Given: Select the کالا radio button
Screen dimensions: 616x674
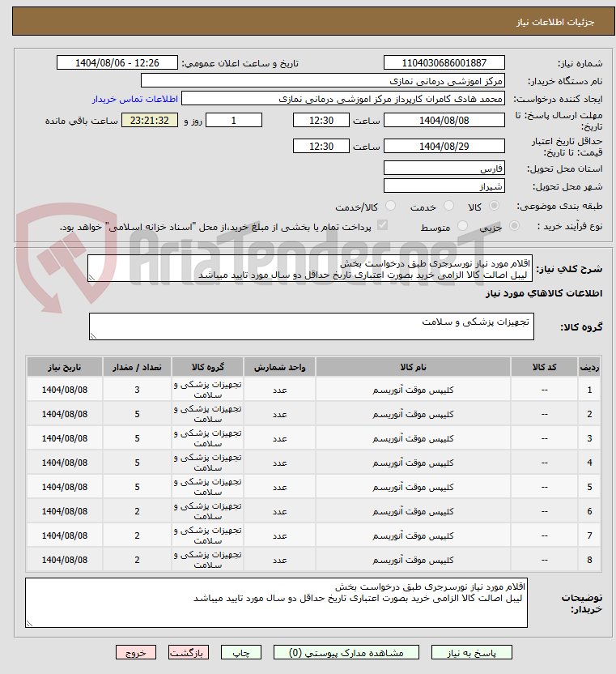Looking at the screenshot, I should [494, 206].
